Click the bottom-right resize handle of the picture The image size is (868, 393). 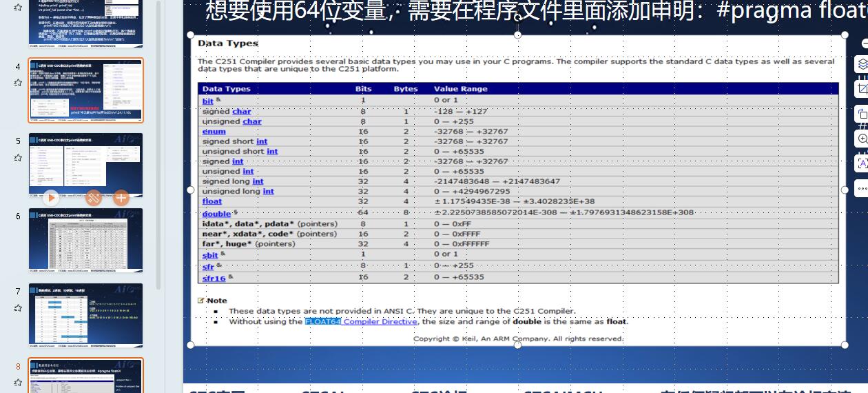click(x=845, y=345)
